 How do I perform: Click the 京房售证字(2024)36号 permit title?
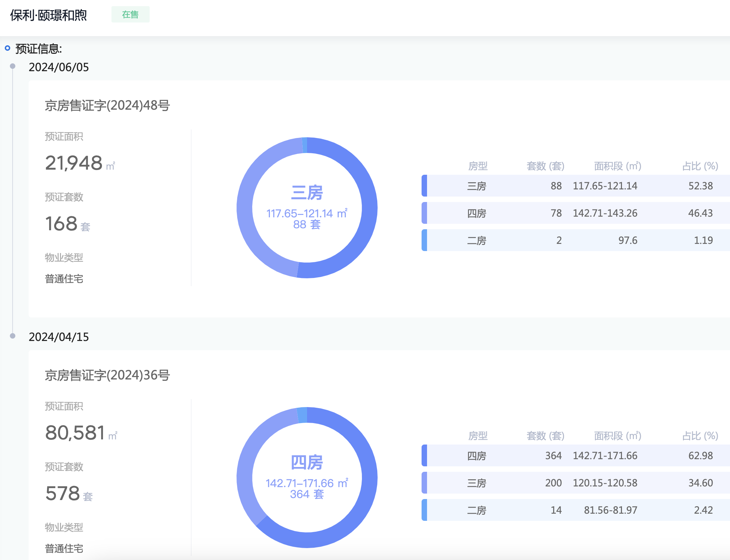(x=107, y=375)
